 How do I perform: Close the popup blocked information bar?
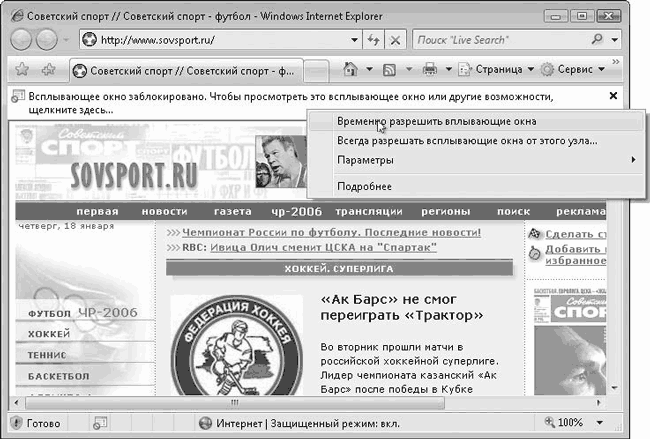pyautogui.click(x=614, y=96)
